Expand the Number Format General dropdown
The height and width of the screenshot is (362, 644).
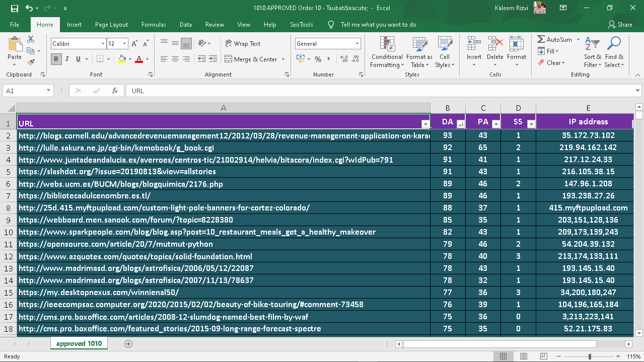pos(357,44)
